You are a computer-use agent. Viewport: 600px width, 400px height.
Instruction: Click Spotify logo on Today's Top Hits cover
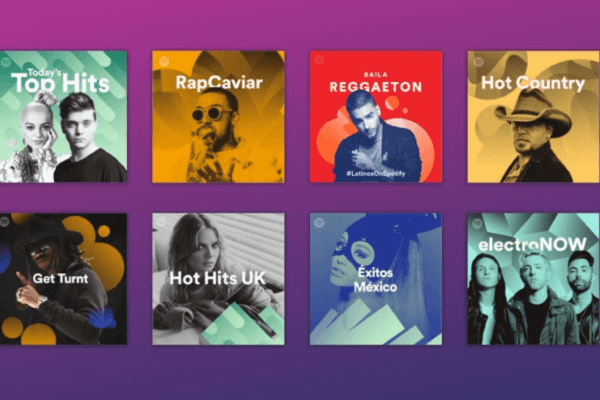click(5, 62)
